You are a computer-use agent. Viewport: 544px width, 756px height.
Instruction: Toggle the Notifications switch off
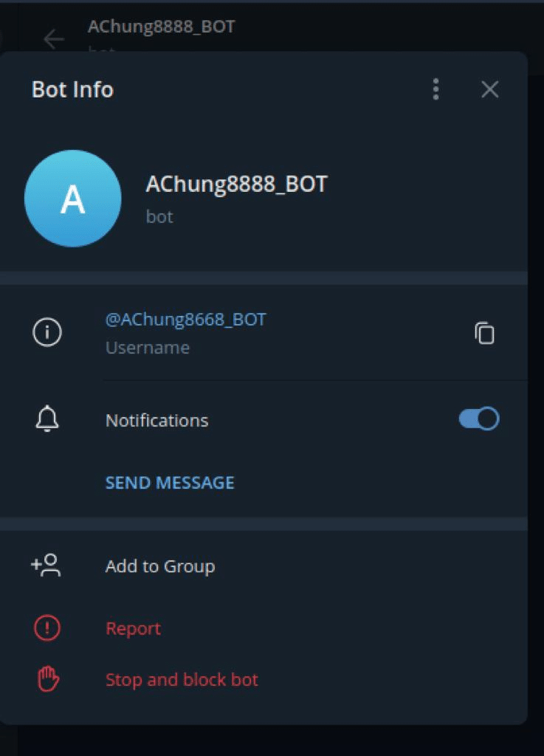(x=479, y=419)
